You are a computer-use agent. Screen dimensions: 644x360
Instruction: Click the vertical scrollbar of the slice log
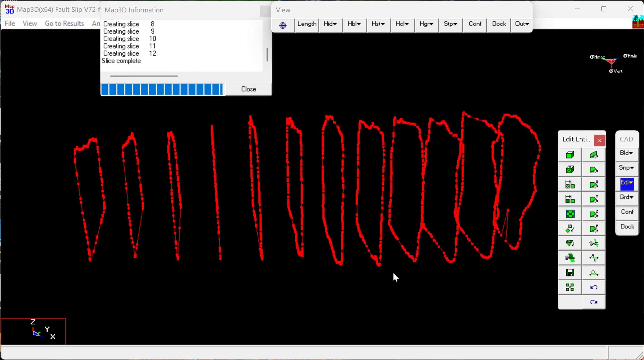pyautogui.click(x=267, y=54)
